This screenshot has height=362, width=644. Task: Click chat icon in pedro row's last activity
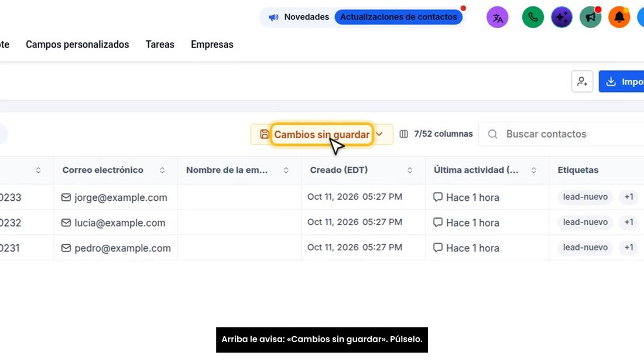[x=438, y=248]
